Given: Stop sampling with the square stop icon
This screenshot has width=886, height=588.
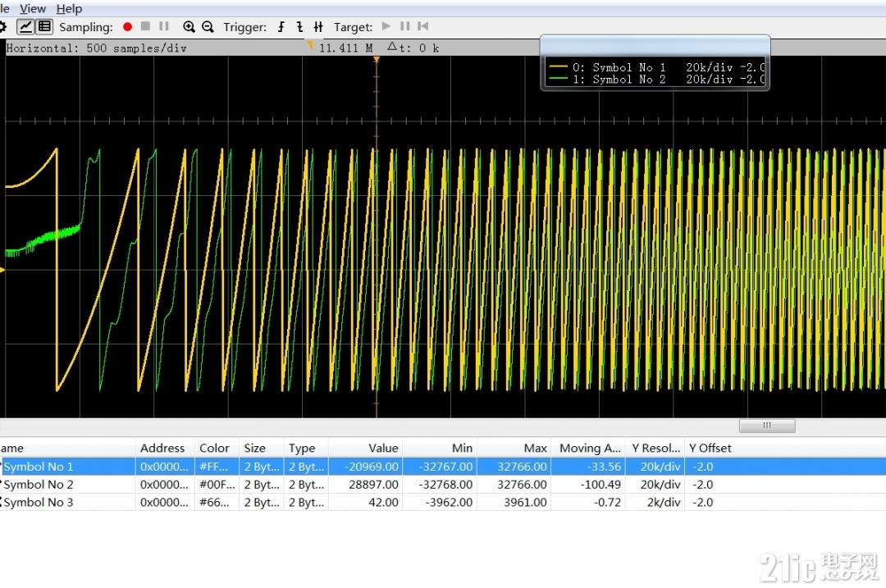Looking at the screenshot, I should click(x=145, y=26).
